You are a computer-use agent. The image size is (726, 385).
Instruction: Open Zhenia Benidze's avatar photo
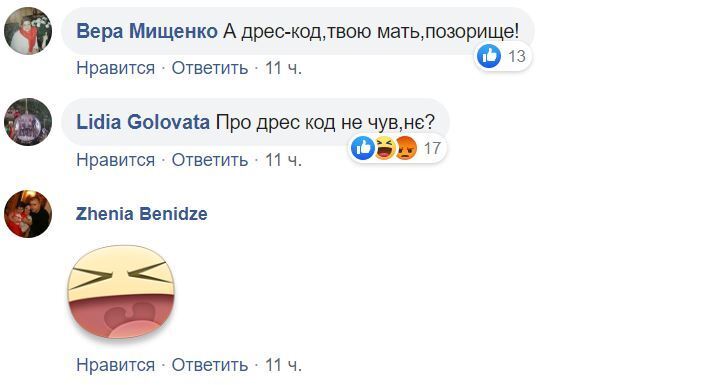click(28, 214)
